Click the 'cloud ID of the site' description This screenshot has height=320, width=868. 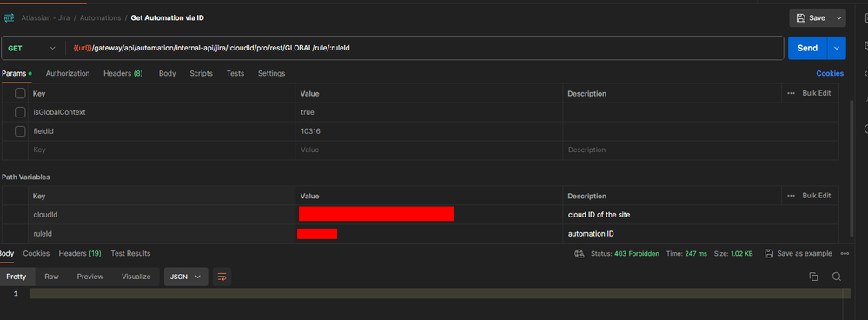[x=599, y=215]
